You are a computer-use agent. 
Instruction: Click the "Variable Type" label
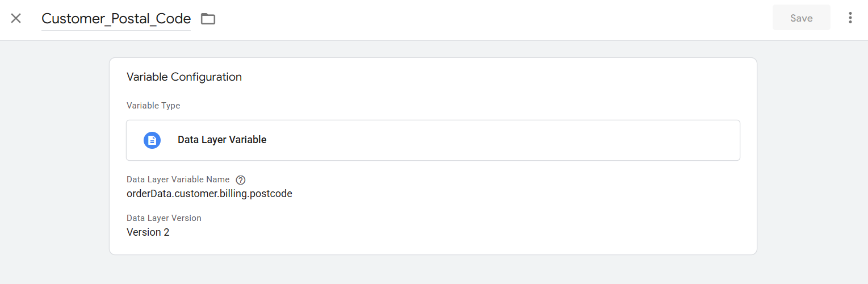pos(153,106)
